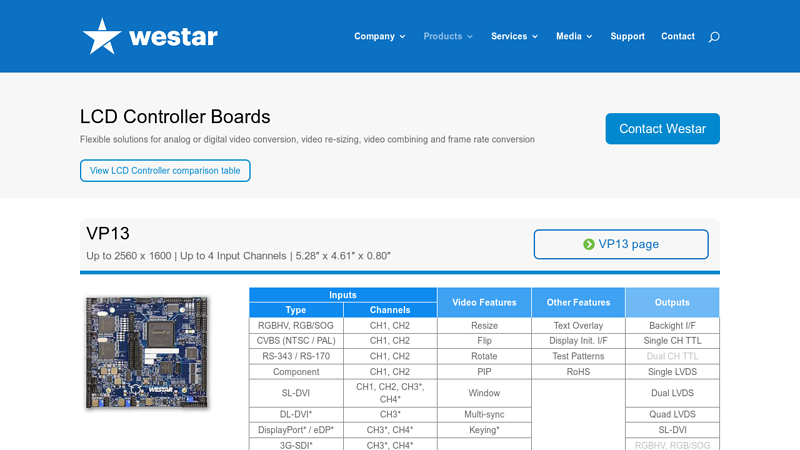
Task: Select the Other Features column header
Action: (x=578, y=303)
